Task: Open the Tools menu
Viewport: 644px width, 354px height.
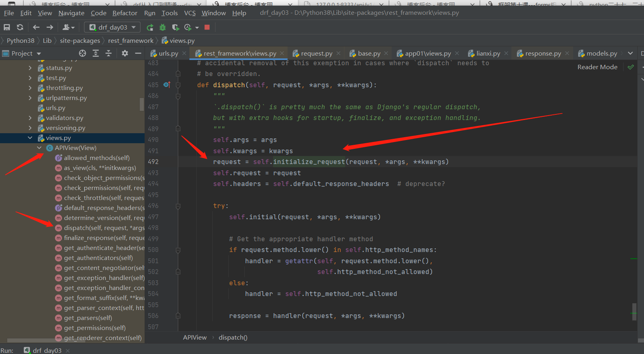Action: tap(169, 13)
